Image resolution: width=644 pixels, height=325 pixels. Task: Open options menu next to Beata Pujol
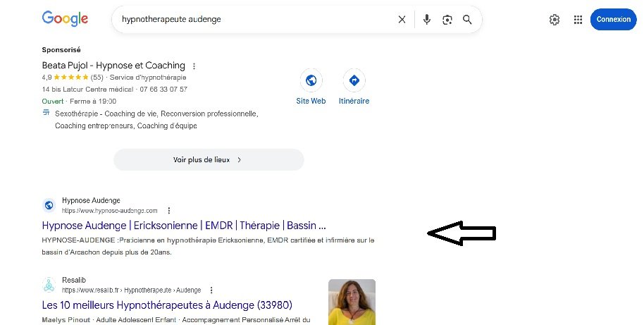[x=194, y=66]
